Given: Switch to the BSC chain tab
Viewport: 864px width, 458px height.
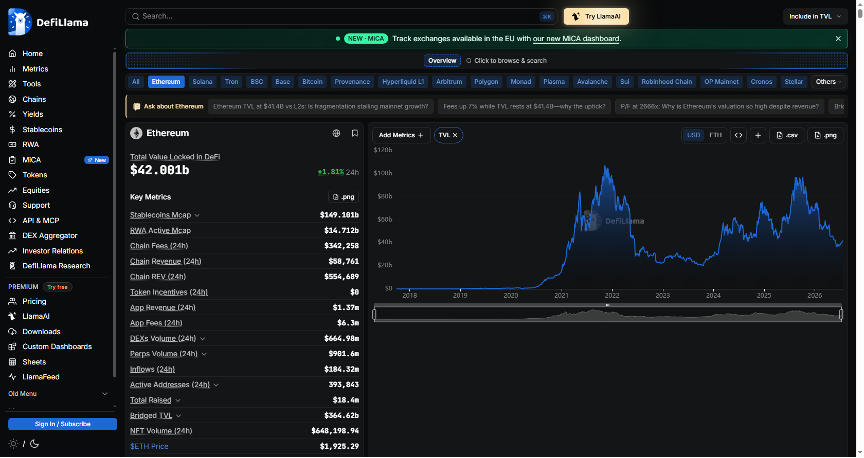Looking at the screenshot, I should pos(257,82).
